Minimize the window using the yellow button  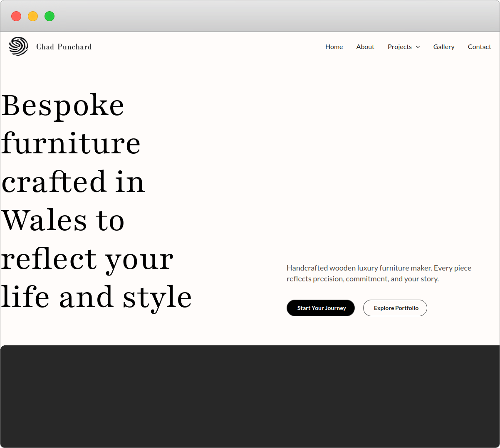pyautogui.click(x=33, y=16)
